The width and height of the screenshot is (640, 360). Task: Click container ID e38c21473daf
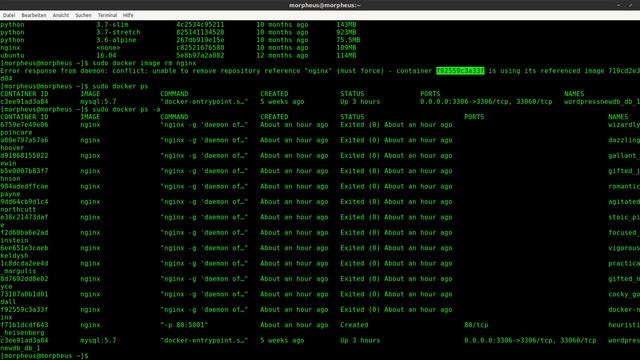[x=24, y=218]
